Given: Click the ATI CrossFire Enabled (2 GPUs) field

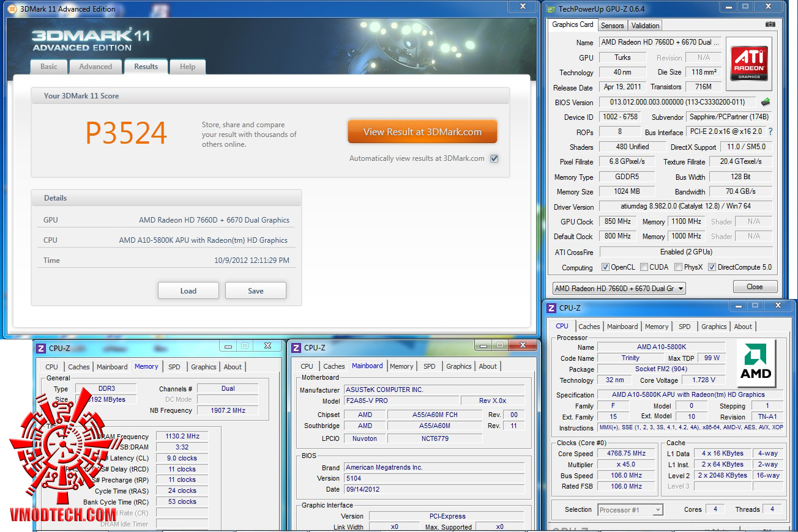Looking at the screenshot, I should coord(685,252).
